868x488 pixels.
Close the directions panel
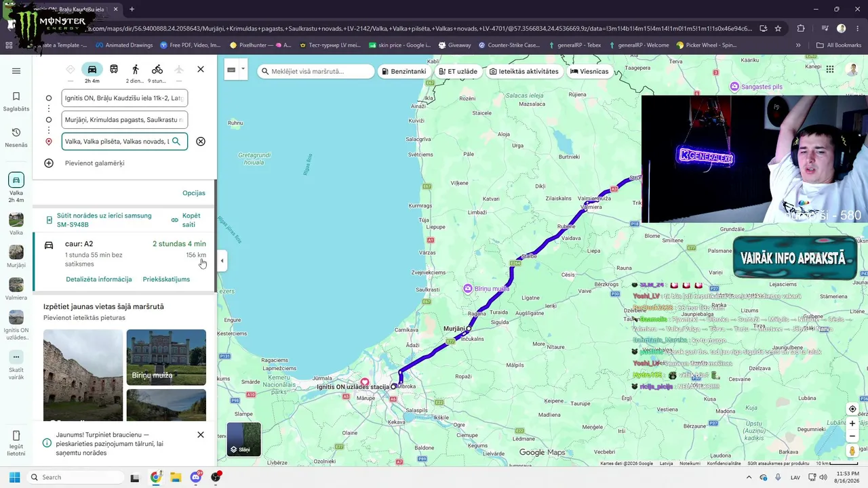click(x=201, y=70)
